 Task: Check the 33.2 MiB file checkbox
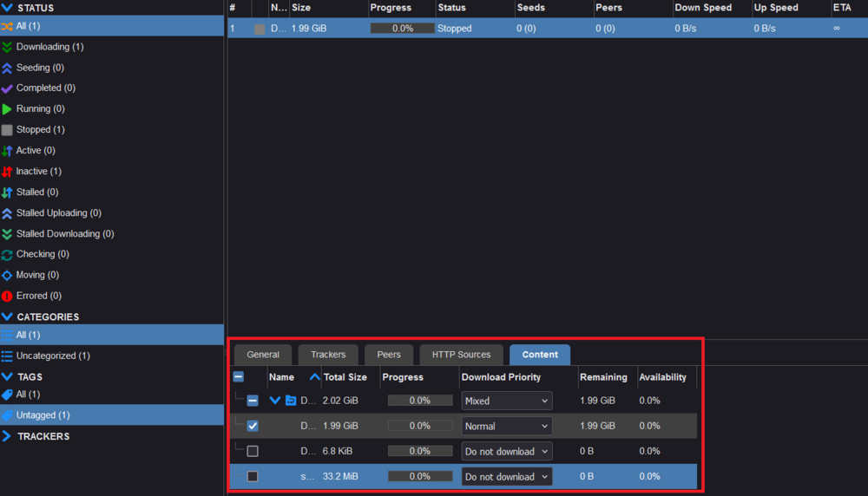point(253,476)
